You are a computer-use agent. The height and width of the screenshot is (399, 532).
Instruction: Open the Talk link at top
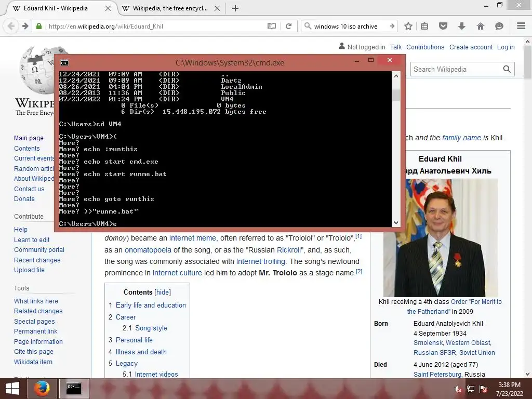[395, 47]
